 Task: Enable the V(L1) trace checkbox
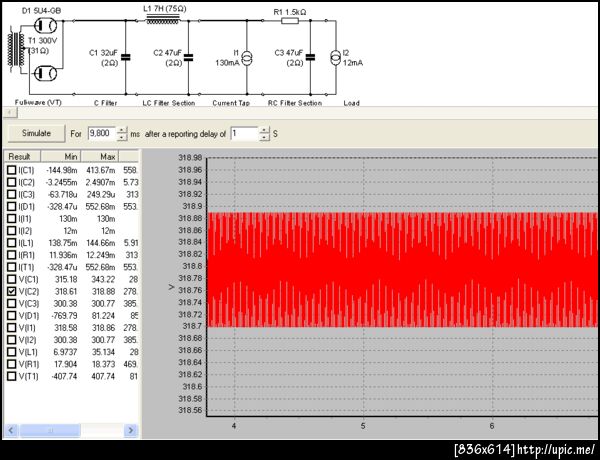coord(12,352)
